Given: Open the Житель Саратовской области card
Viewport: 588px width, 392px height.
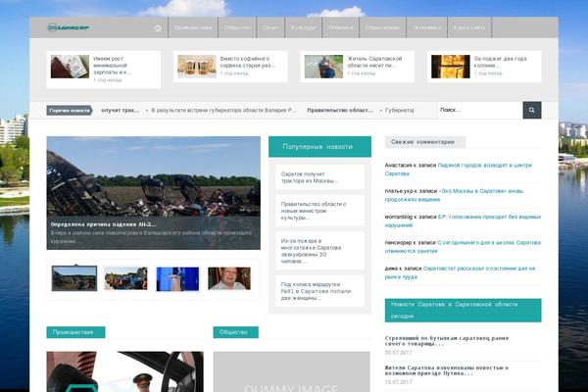Looking at the screenshot, I should point(358,67).
